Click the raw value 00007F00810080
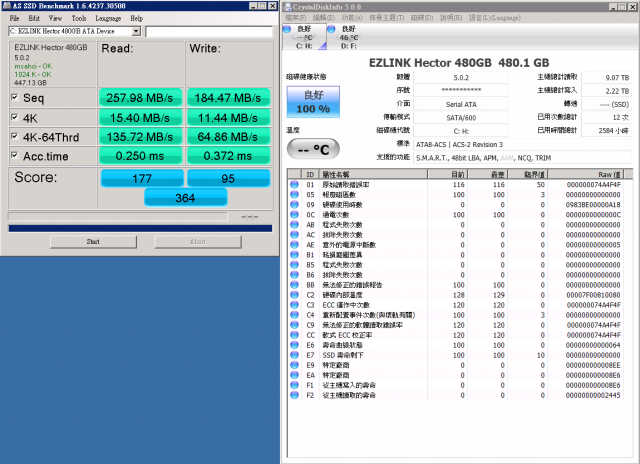 [593, 295]
